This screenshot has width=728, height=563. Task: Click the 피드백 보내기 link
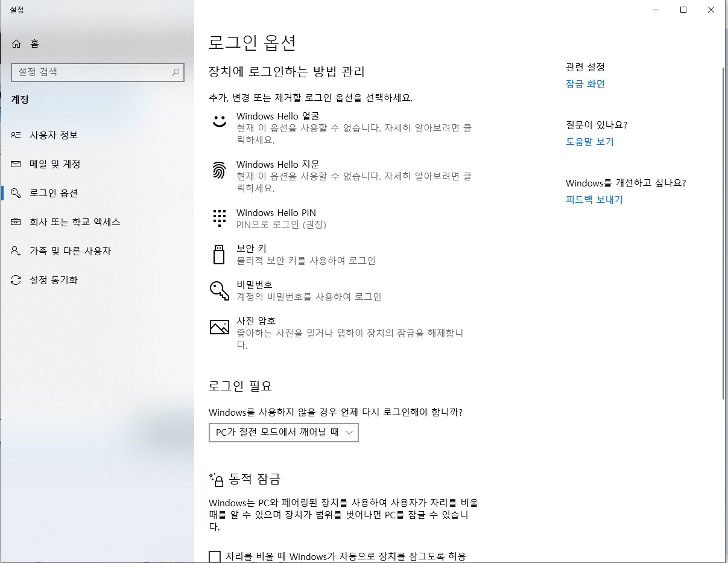coord(594,200)
